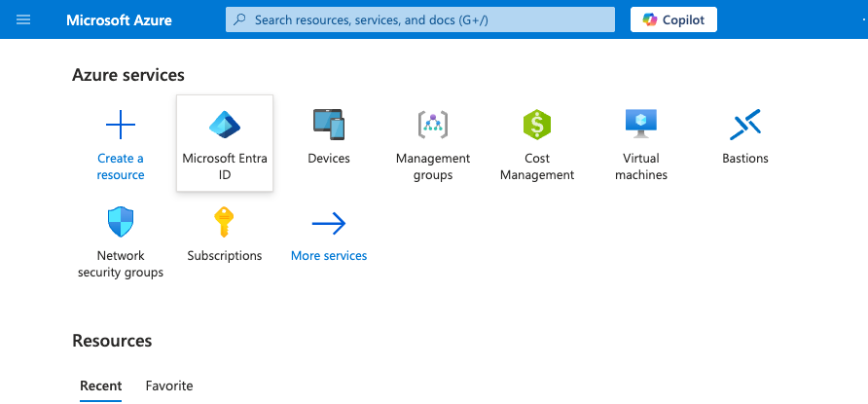Launch the Copilot button

[674, 19]
